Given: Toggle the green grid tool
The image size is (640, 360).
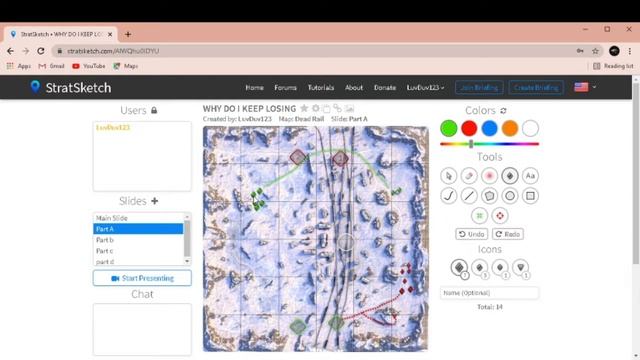Looking at the screenshot, I should (x=479, y=216).
